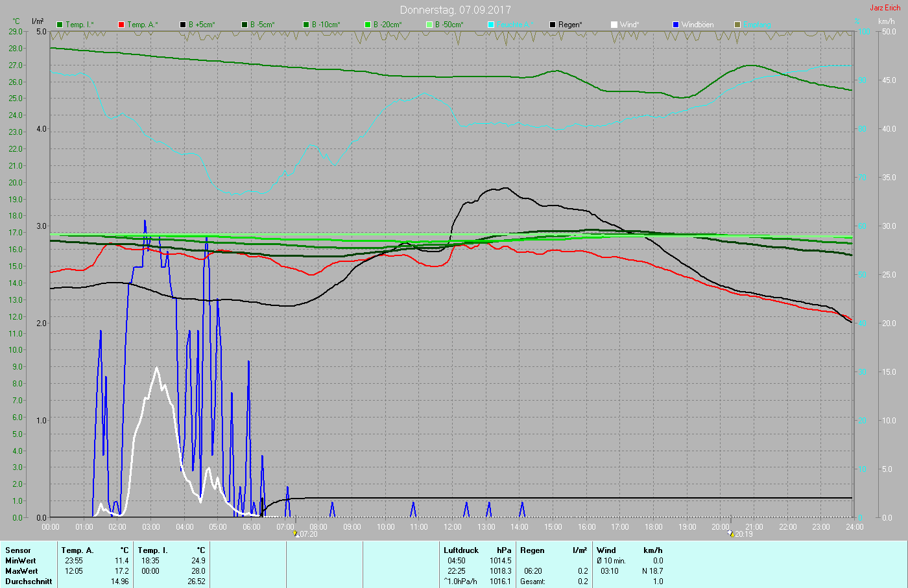Click the sunrise marker icon at 07:20

pyautogui.click(x=296, y=534)
